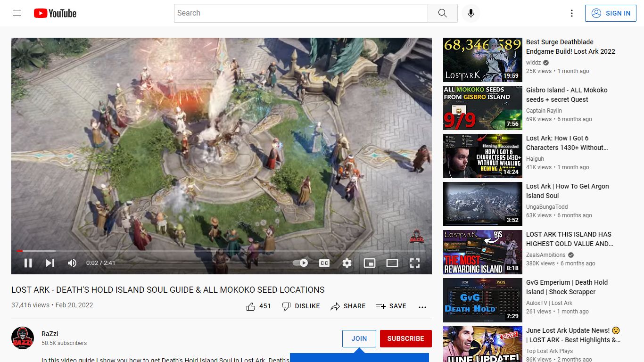Start voice search with the microphone

point(471,13)
